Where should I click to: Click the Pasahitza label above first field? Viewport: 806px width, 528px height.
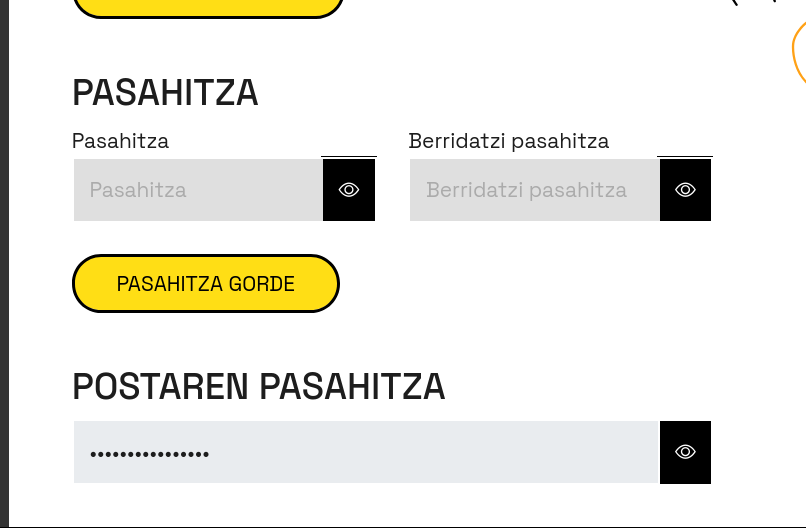coord(120,141)
